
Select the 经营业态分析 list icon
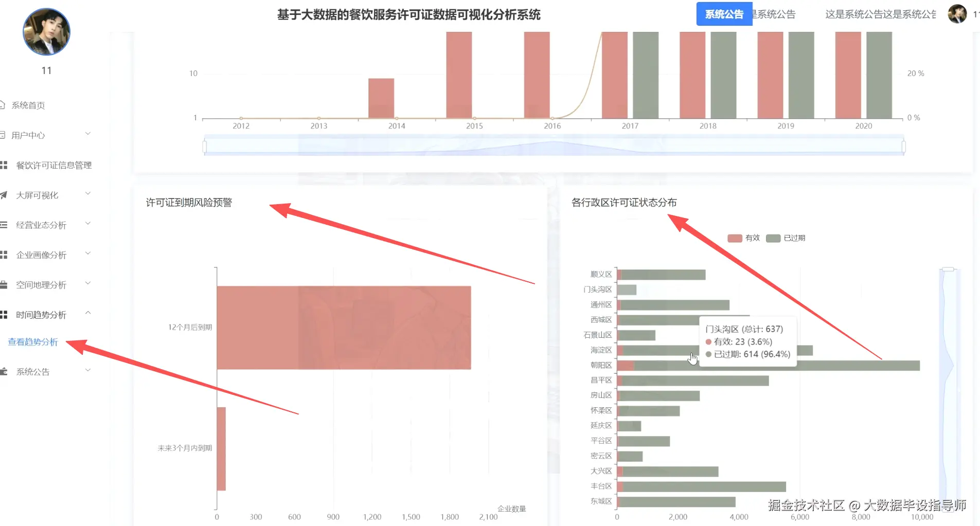(x=4, y=225)
